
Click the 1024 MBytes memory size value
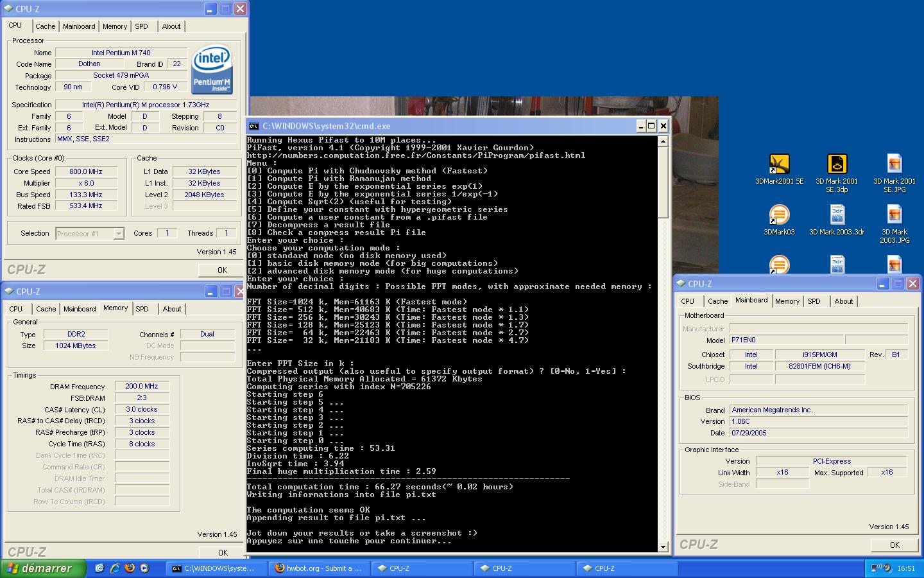tap(76, 346)
